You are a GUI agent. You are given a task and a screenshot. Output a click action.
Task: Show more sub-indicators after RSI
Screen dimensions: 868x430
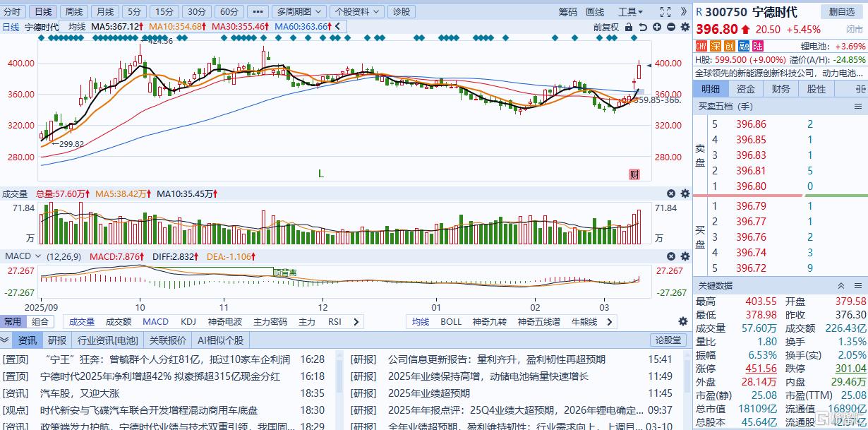(x=355, y=321)
